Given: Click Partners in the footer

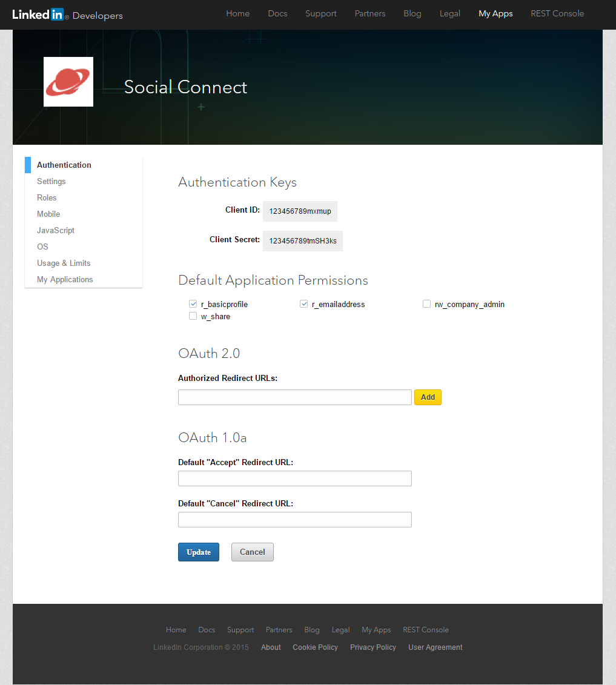Looking at the screenshot, I should point(279,629).
